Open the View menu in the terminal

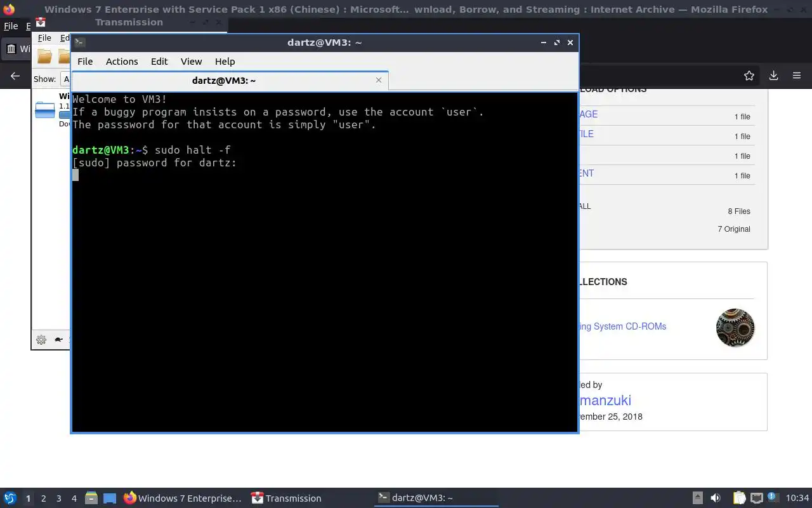tap(191, 62)
